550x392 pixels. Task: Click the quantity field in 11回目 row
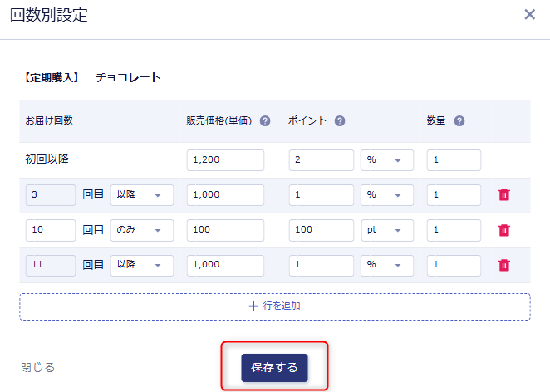[x=454, y=265]
